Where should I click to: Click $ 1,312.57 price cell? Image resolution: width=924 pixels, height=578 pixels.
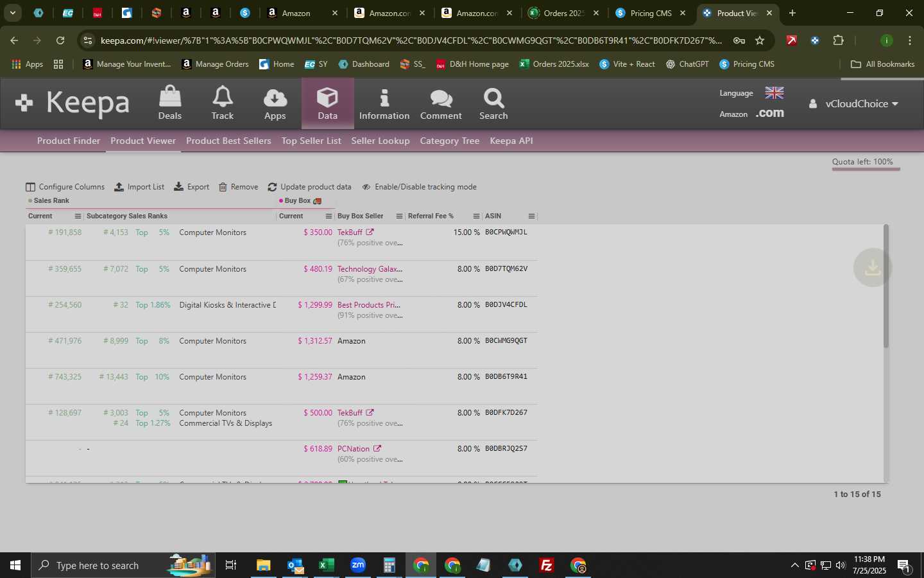(x=315, y=341)
